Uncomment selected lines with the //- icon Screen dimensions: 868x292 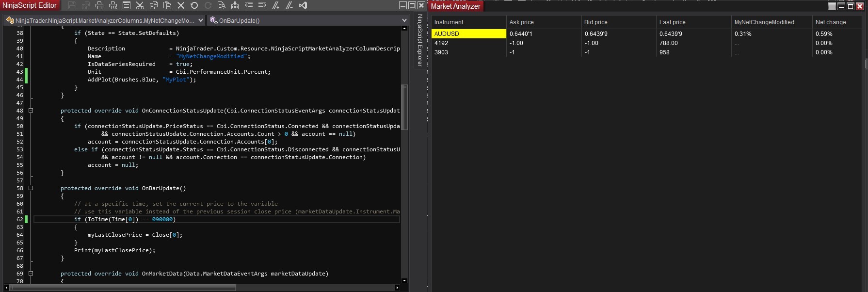point(289,5)
